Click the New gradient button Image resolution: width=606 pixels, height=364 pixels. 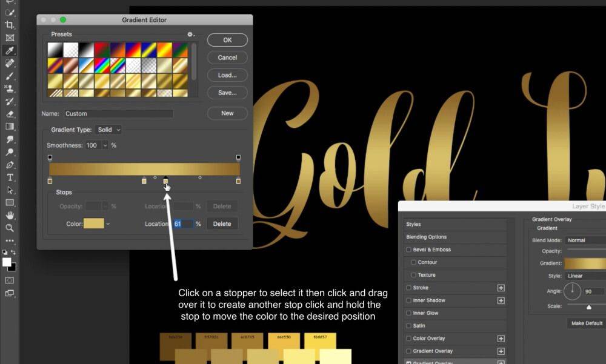[227, 113]
